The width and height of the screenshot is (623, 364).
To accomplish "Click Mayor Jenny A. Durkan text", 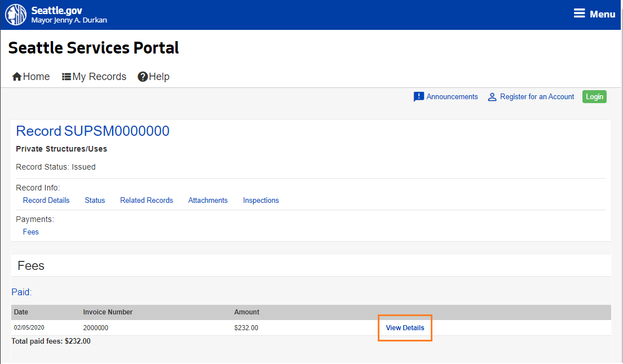I will (69, 20).
